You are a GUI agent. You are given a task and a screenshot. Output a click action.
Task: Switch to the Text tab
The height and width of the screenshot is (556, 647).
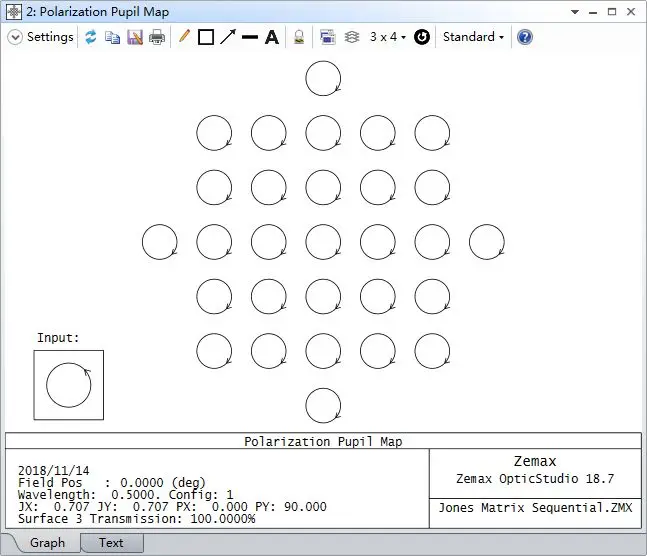[x=111, y=542]
